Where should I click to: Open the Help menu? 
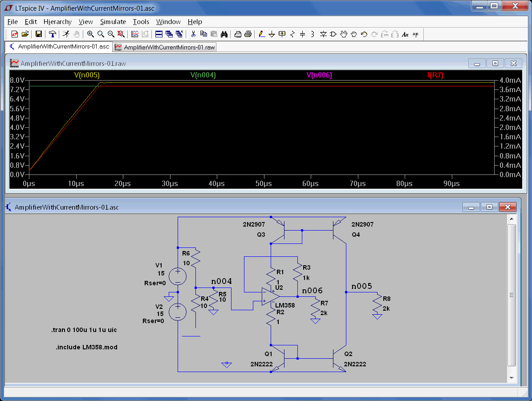[195, 22]
